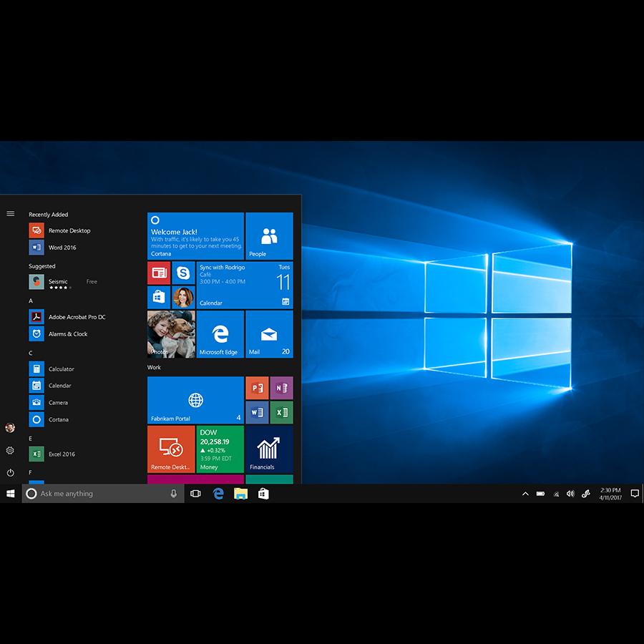Open Calendar tile showing Sync with Rodrigo

(x=245, y=285)
